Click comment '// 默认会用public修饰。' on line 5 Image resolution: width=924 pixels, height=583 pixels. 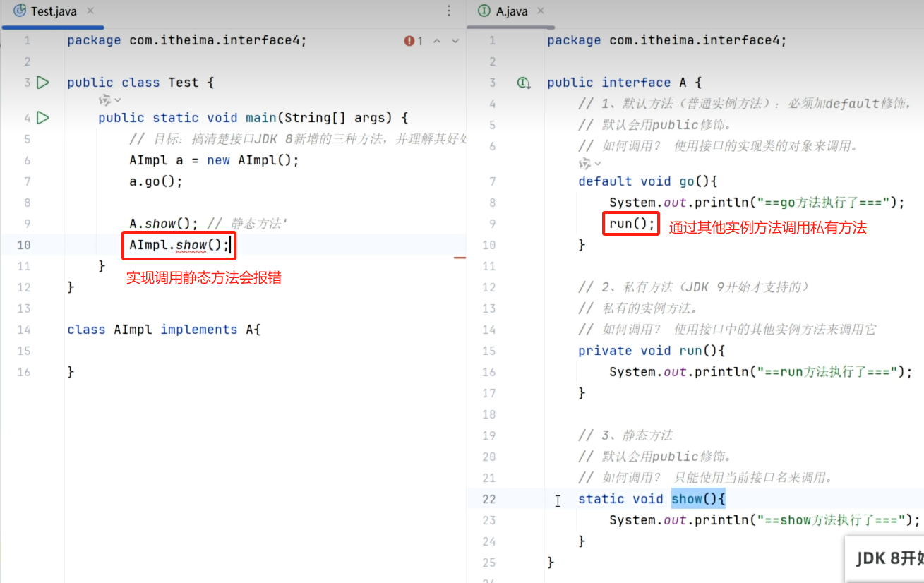655,125
